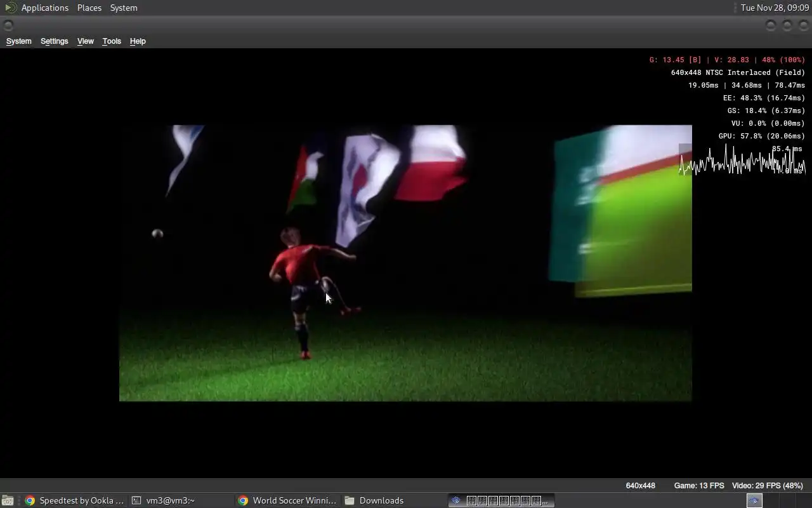The image size is (812, 508).
Task: Switch to Speedtest by Ookla taskbar window
Action: point(75,500)
